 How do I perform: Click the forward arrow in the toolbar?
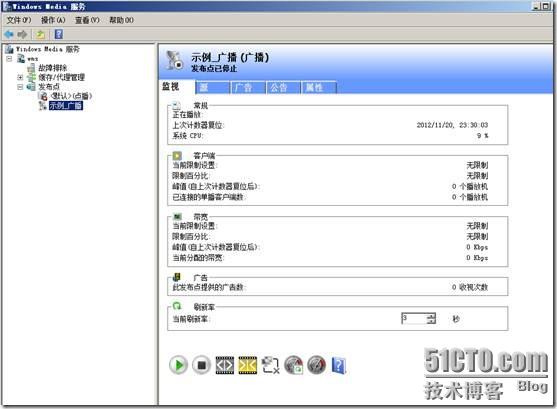click(x=23, y=34)
